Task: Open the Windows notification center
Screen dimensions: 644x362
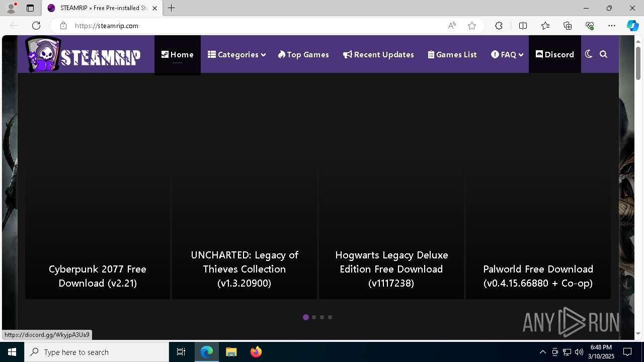Action: (627, 352)
